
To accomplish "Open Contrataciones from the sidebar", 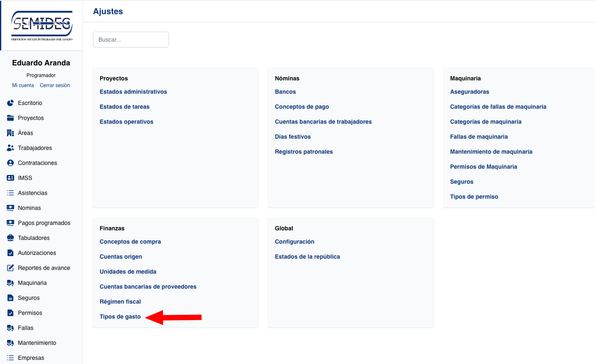I will pos(37,163).
